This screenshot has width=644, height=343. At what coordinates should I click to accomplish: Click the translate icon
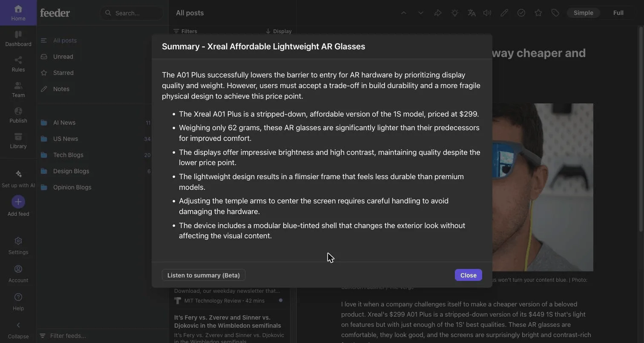click(x=471, y=13)
